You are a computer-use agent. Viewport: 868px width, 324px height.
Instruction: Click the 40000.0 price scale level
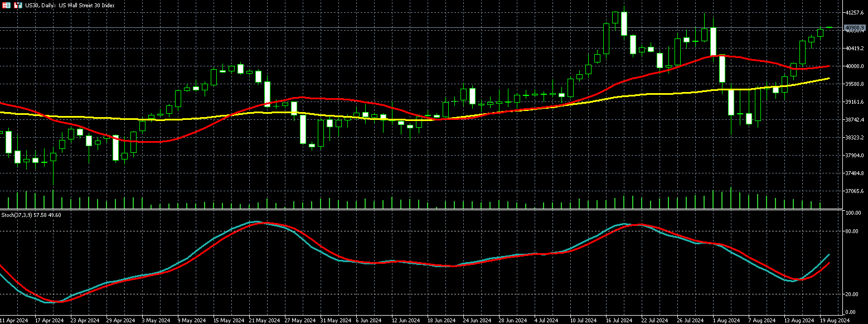click(x=855, y=66)
